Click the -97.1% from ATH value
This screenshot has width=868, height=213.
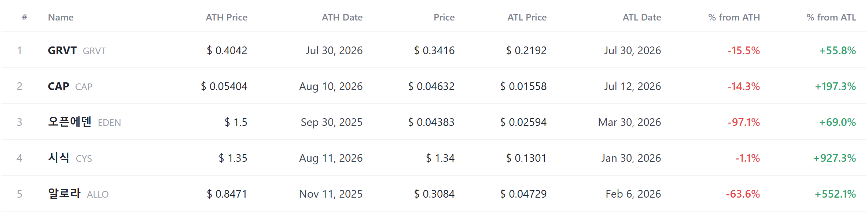[x=744, y=122]
